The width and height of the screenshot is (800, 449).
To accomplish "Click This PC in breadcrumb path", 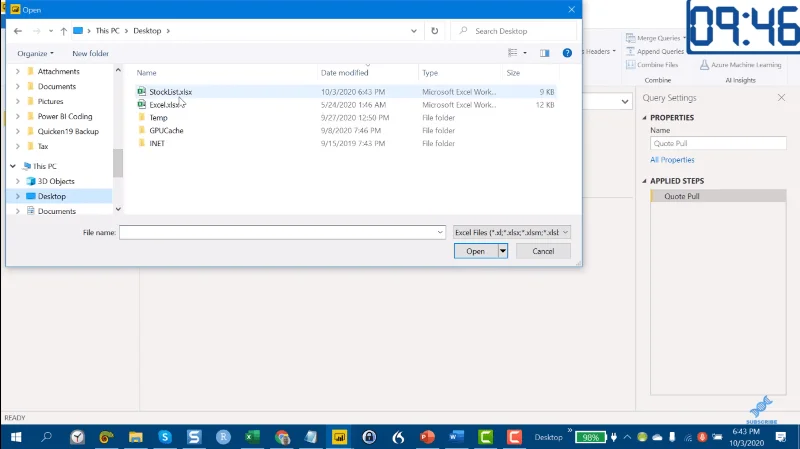I will [x=107, y=31].
